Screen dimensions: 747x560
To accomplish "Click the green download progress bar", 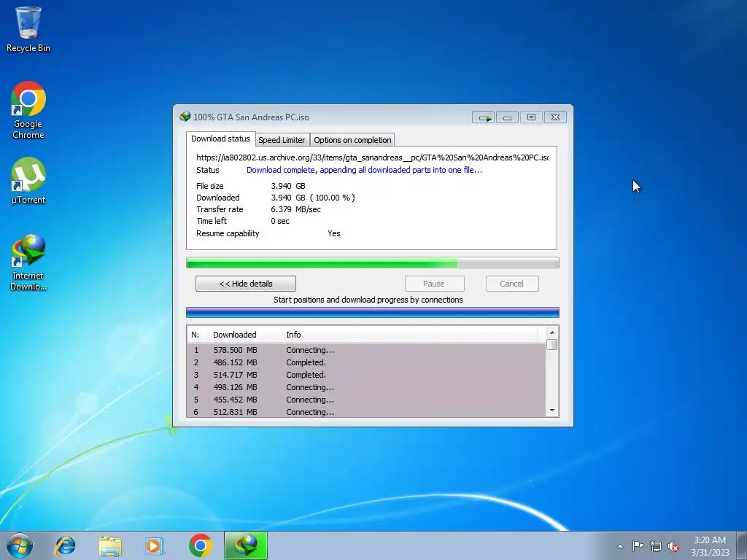I will point(373,262).
